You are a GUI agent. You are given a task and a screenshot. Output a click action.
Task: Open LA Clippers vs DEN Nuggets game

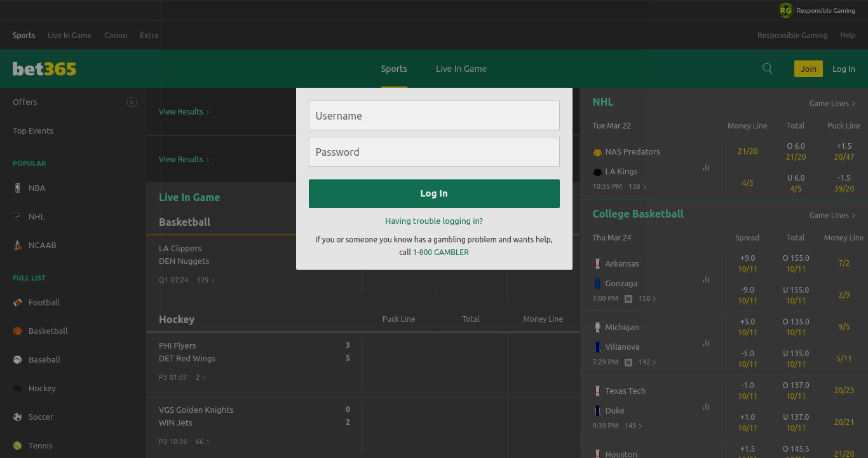(184, 254)
